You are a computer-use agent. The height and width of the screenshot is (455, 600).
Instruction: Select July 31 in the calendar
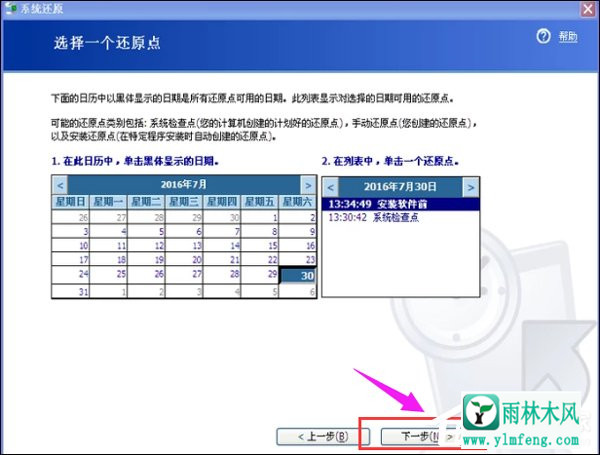coord(71,292)
